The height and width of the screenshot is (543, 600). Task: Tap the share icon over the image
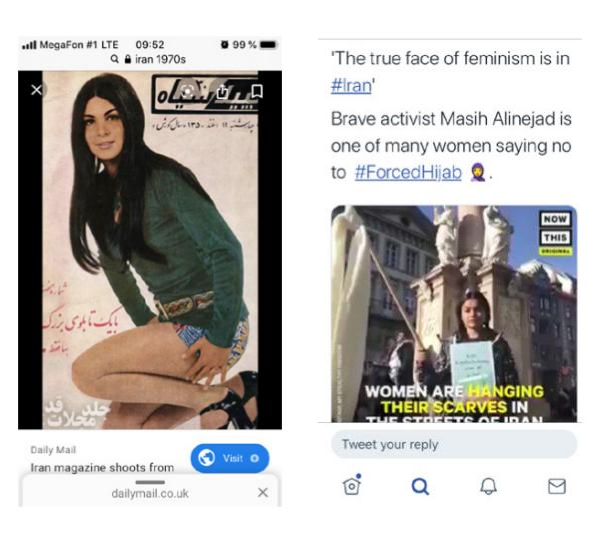coord(222,91)
